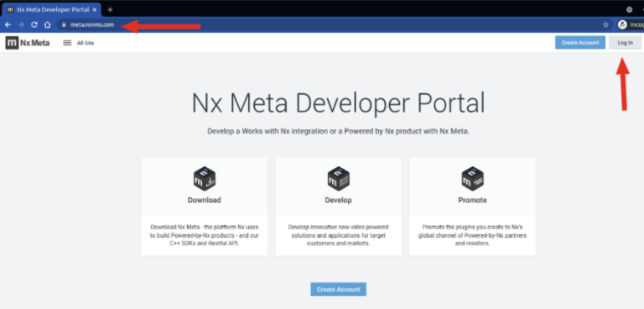Open the Incognito profile icon

tap(622, 24)
